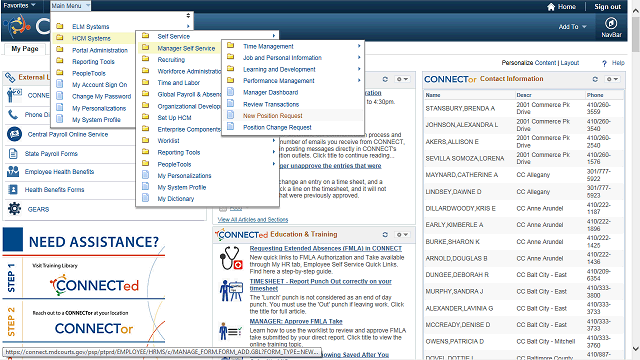640x360 pixels.
Task: Open MANAGER: Approve FMLA Take article
Action: click(296, 321)
